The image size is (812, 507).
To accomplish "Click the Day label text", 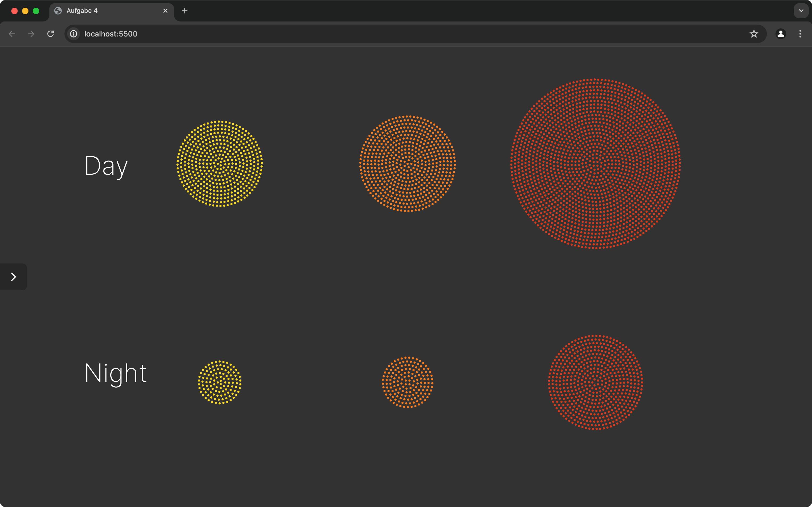I will (x=106, y=166).
